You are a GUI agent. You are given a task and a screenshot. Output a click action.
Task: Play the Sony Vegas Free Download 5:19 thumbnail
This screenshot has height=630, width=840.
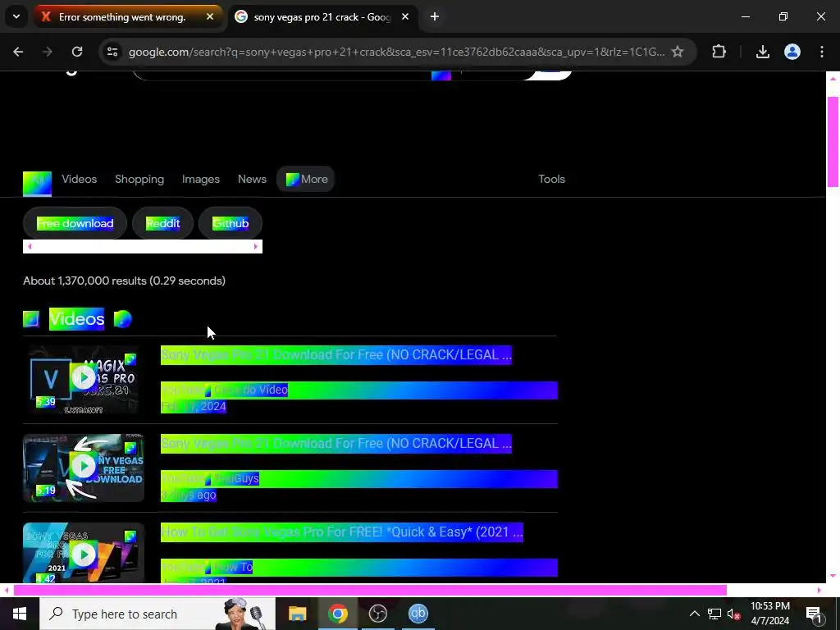click(84, 468)
